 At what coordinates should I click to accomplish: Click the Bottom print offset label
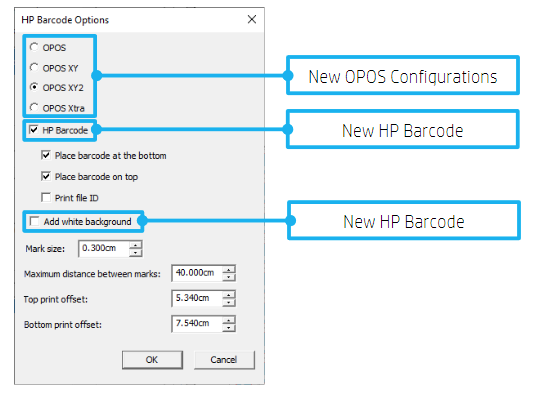(x=63, y=324)
